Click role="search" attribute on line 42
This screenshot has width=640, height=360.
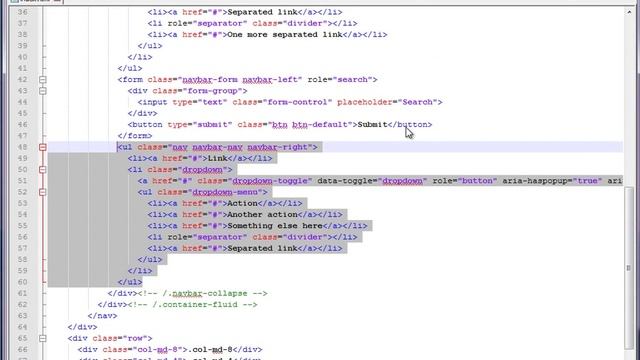pyautogui.click(x=340, y=80)
